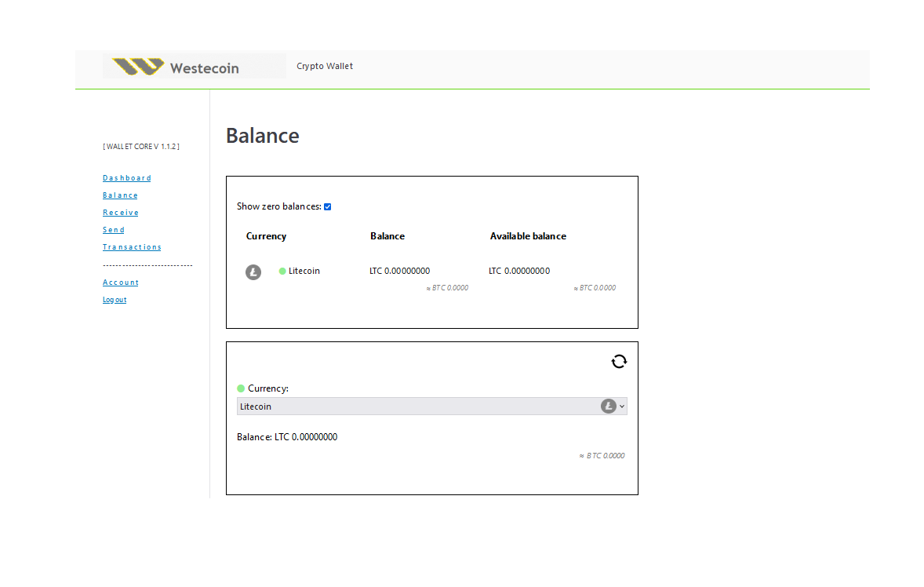Click the Balance page heading
This screenshot has height=587, width=924.
(x=263, y=136)
